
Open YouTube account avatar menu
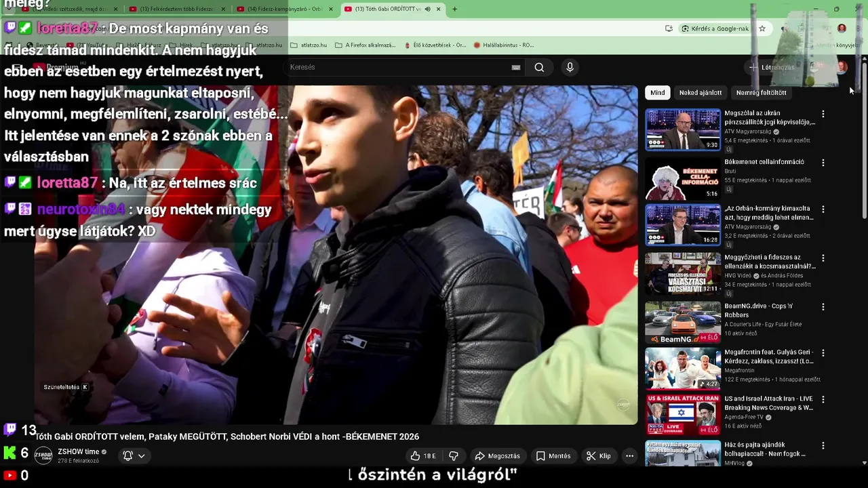click(842, 67)
